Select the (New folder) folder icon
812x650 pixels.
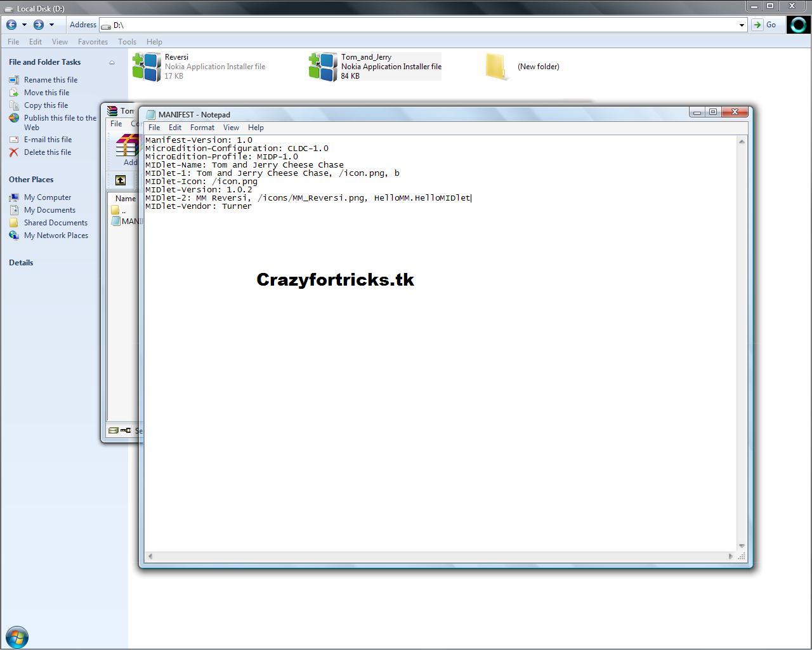click(x=497, y=67)
